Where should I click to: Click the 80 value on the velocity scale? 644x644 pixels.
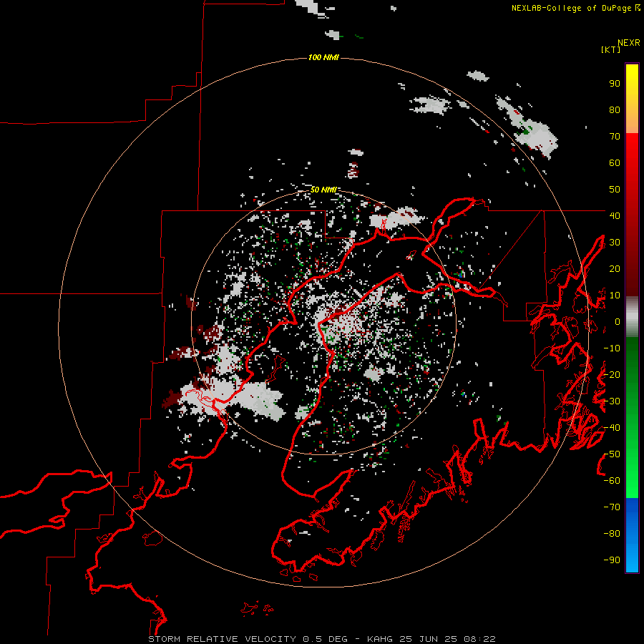(615, 110)
